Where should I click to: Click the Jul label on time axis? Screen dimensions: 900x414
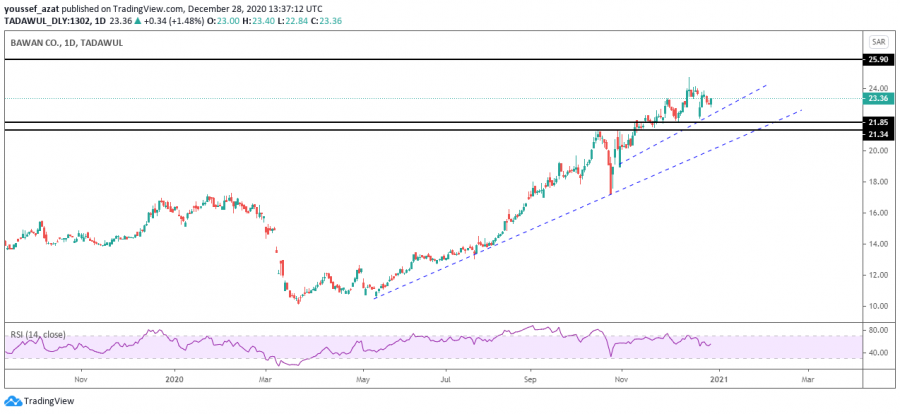pos(444,379)
